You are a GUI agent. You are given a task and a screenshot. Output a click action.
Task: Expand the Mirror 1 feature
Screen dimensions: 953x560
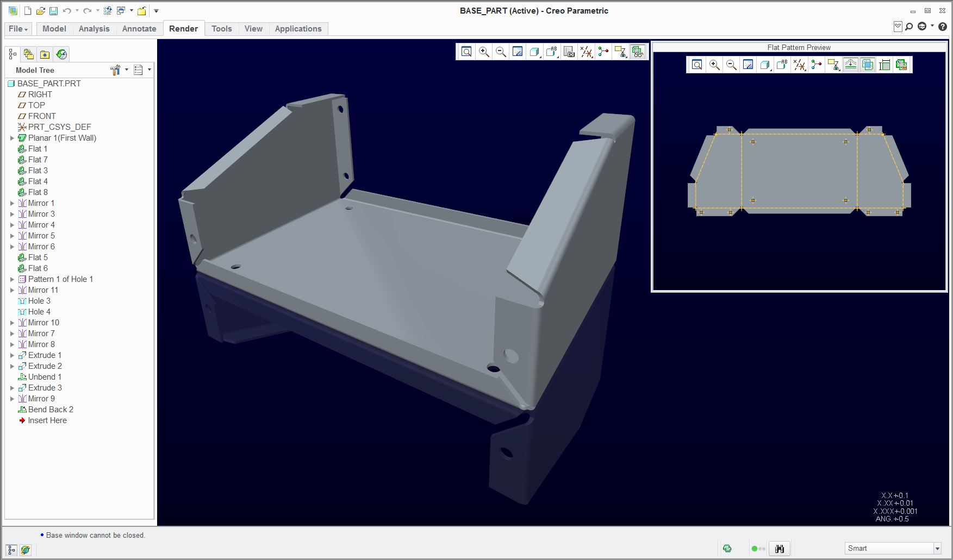coord(12,203)
